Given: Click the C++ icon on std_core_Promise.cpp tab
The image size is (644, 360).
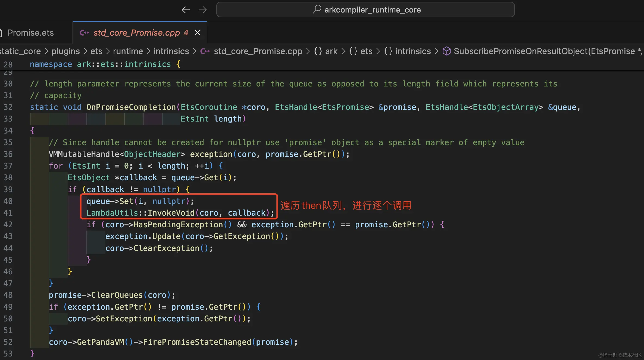Looking at the screenshot, I should click(x=84, y=33).
